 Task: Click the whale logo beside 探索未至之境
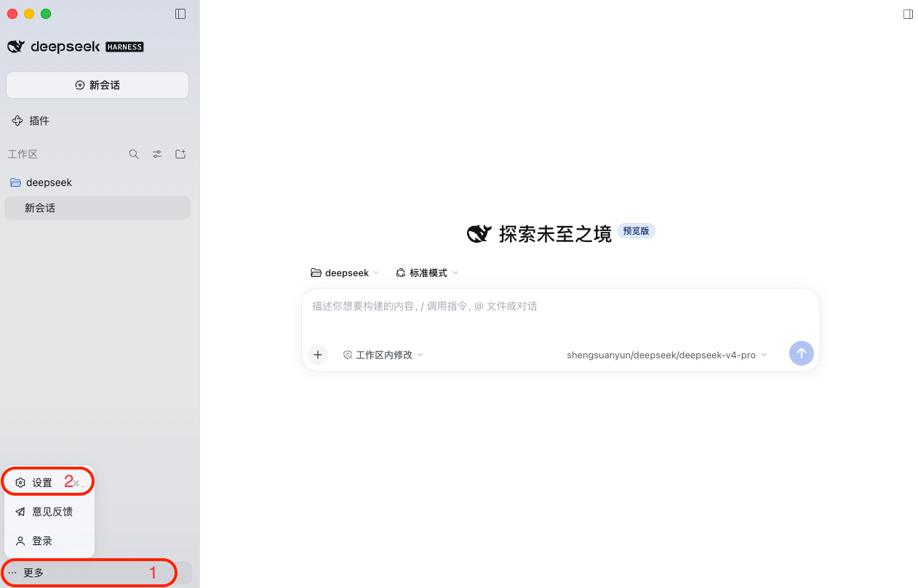[x=479, y=233]
